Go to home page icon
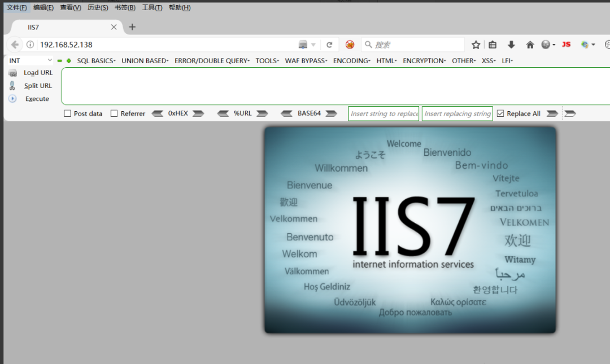Image resolution: width=610 pixels, height=364 pixels. tap(530, 45)
